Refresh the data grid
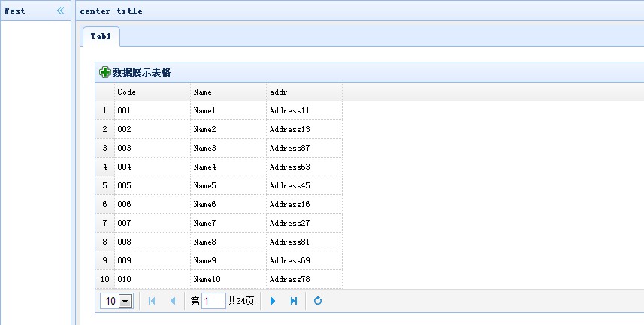This screenshot has height=325, width=644. coord(317,301)
